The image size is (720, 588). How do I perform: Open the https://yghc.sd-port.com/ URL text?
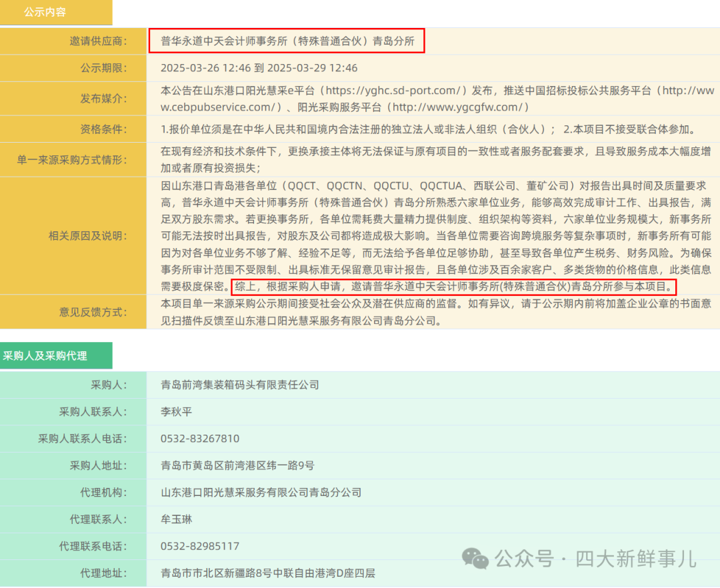click(393, 91)
